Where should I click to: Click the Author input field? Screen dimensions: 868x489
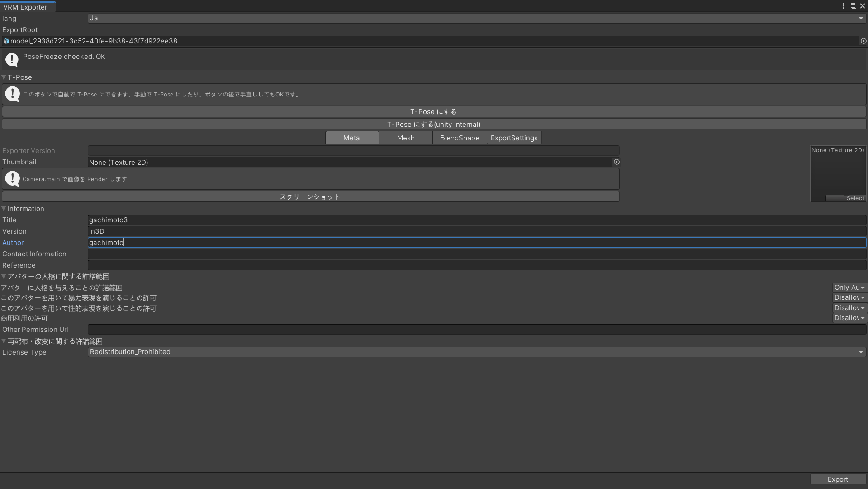click(477, 243)
